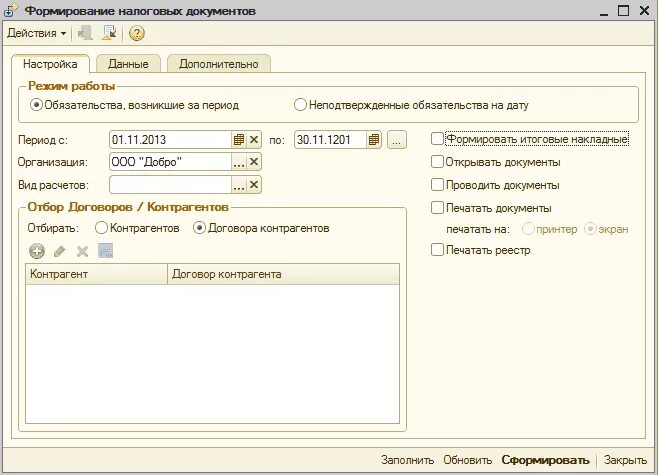Click the delete row X icon
The width and height of the screenshot is (658, 475).
(x=82, y=251)
